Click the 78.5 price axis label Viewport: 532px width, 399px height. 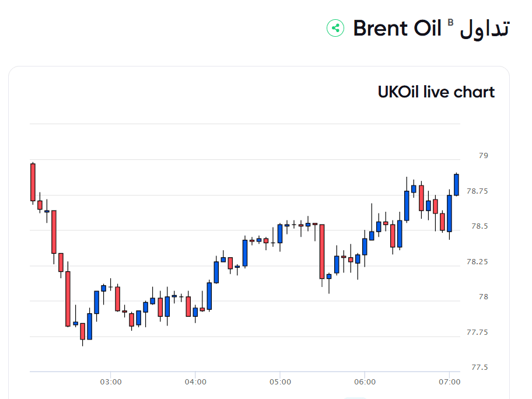pyautogui.click(x=480, y=226)
